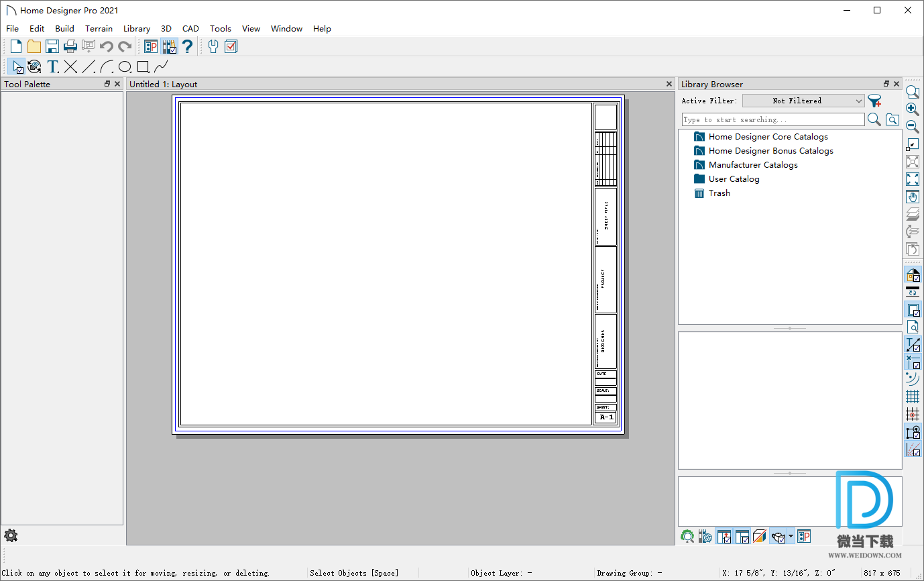
Task: Click the library search field
Action: click(x=773, y=119)
